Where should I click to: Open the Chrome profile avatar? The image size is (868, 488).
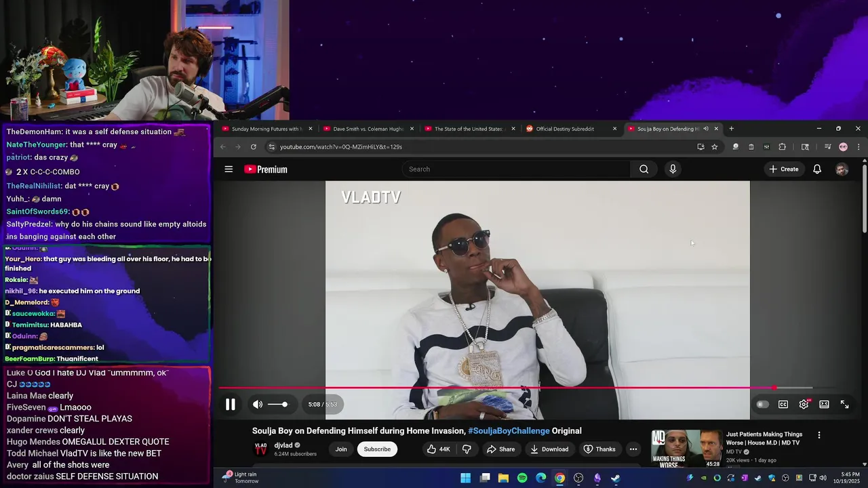[843, 147]
